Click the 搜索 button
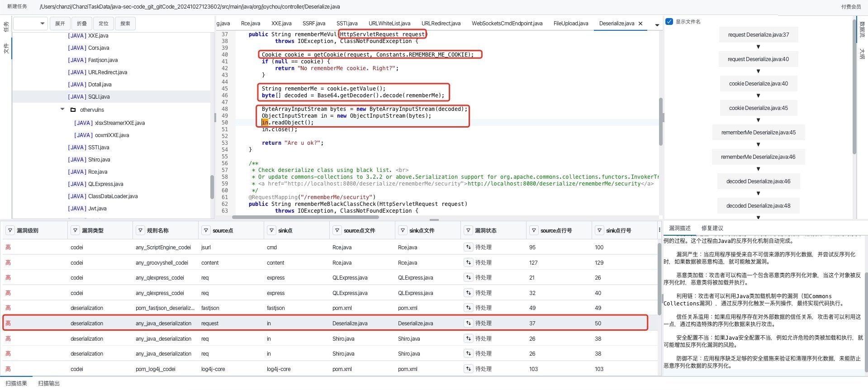868x390 pixels. pyautogui.click(x=125, y=24)
